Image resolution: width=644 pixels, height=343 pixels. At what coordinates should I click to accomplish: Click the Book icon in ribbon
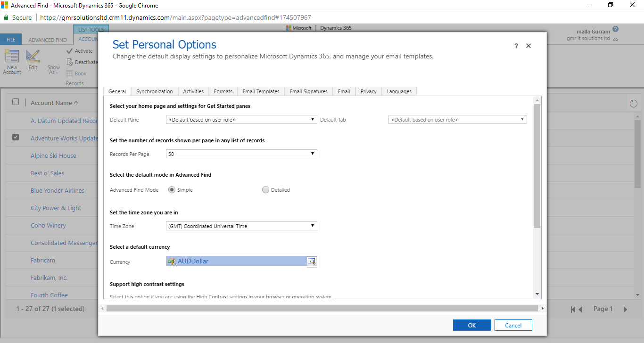tap(69, 73)
